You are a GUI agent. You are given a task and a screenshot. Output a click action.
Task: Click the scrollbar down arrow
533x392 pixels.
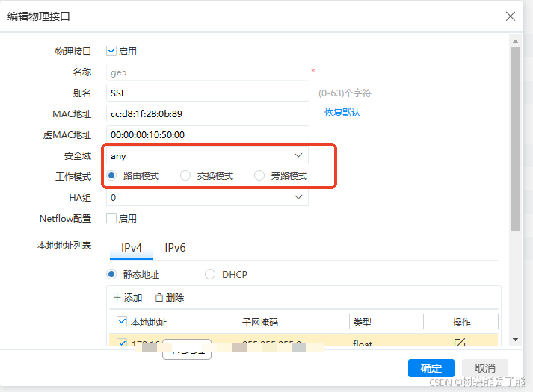pyautogui.click(x=515, y=340)
